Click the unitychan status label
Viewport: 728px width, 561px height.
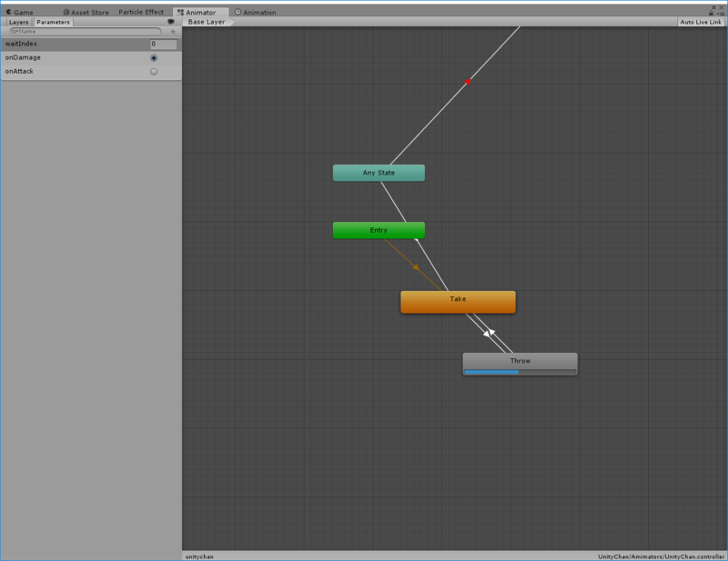pos(199,556)
